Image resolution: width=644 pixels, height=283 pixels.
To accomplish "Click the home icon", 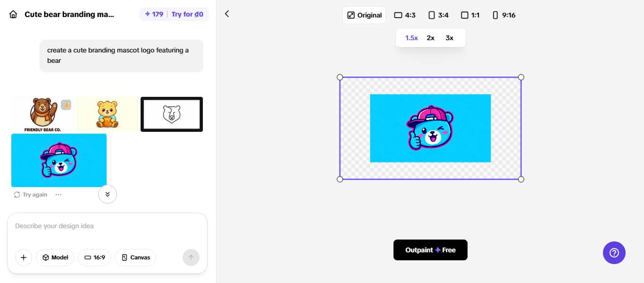I will (14, 14).
